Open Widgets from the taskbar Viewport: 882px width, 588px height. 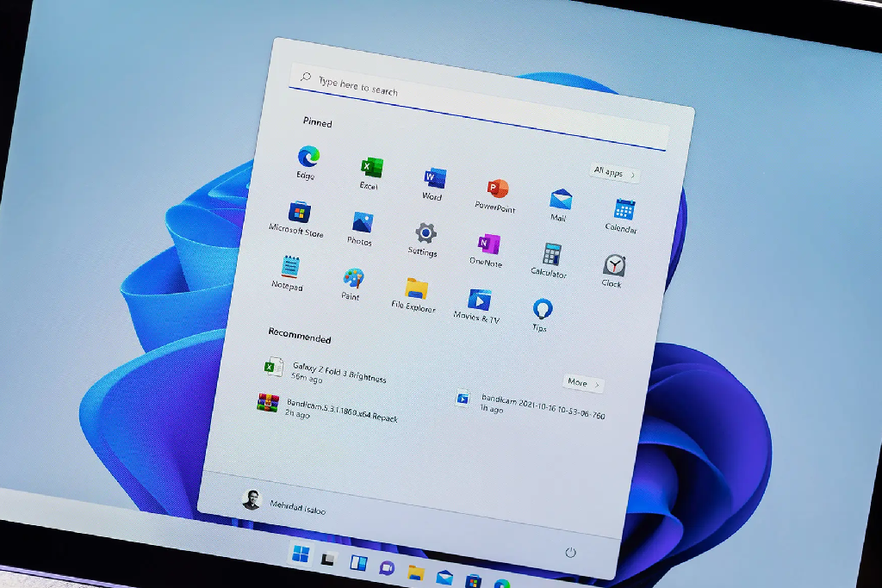(358, 563)
